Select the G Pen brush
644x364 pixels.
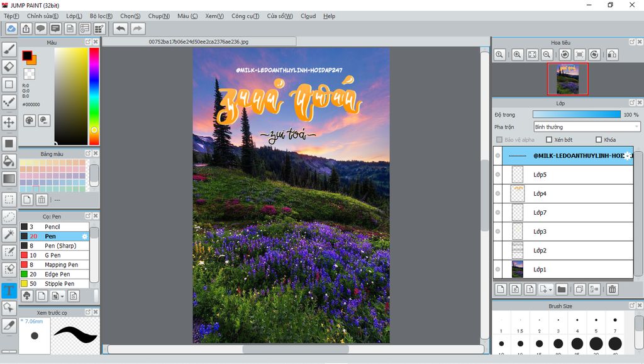pyautogui.click(x=54, y=255)
